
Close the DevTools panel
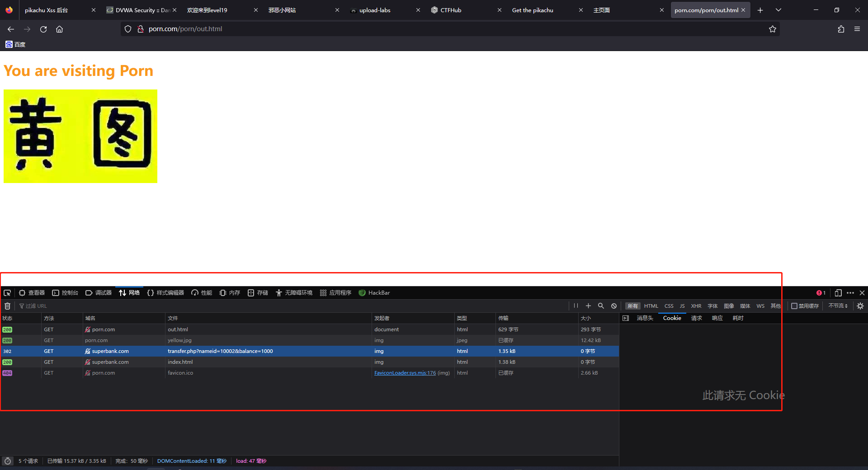click(862, 293)
